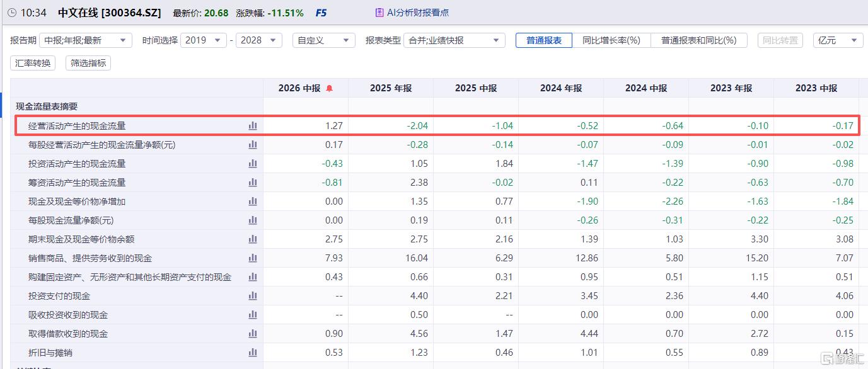Viewport: 868px width, 369px height.
Task: Select the 每股经营活动产生的现金流量净额(元) row label
Action: tap(102, 145)
